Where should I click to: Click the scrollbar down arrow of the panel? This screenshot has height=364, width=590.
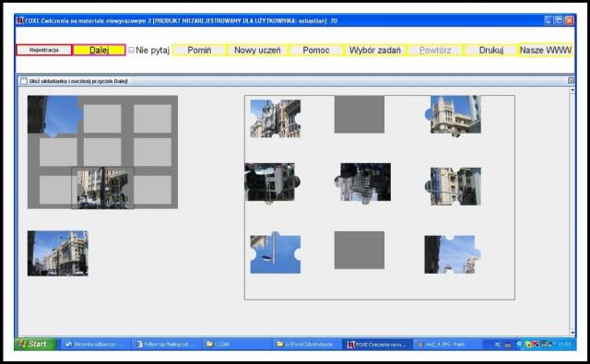point(572,333)
